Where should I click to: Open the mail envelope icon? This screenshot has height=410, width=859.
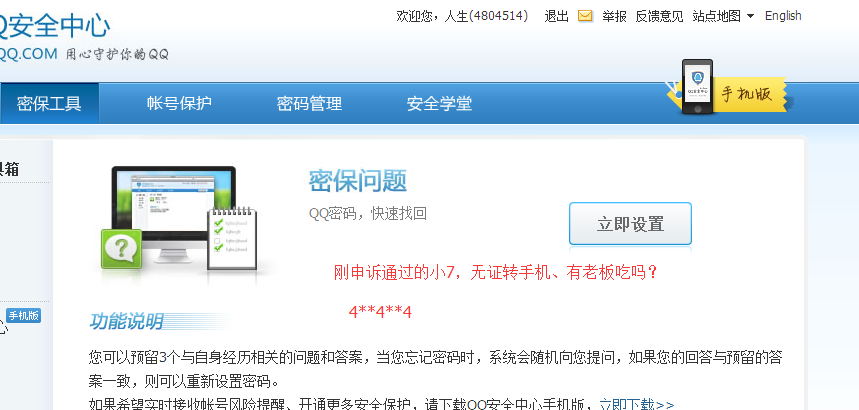[585, 16]
